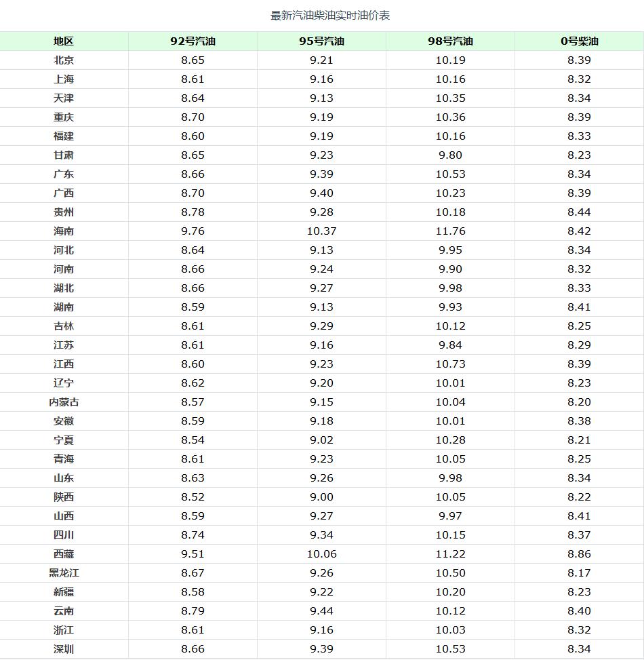Click 江西's 98号汽油 price 10.73
This screenshot has width=644, height=660.
click(x=450, y=364)
